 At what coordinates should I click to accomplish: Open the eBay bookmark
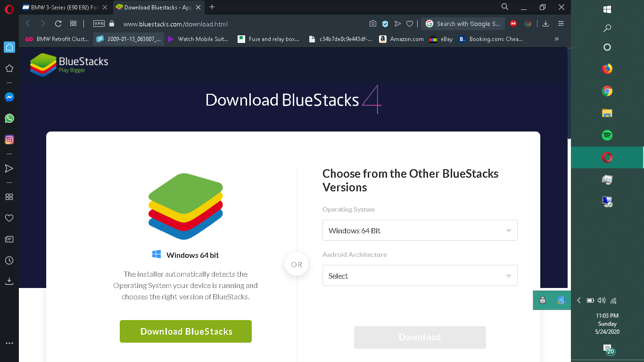[441, 39]
